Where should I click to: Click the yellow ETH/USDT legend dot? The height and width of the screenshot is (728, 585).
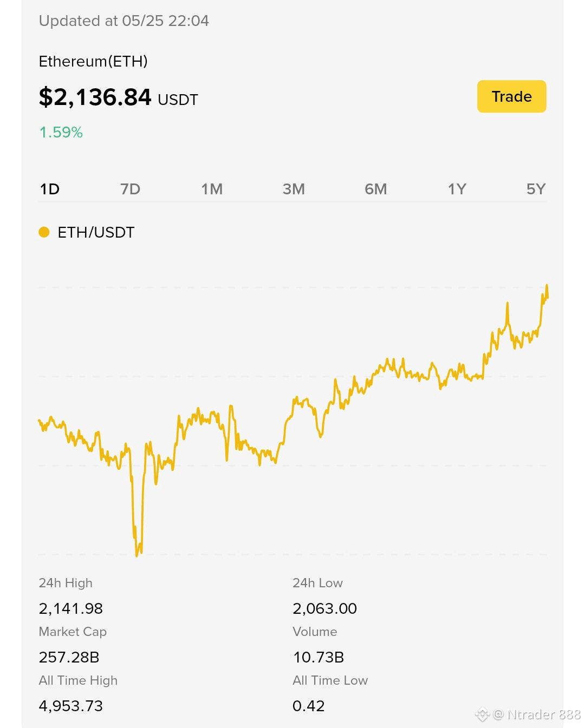[x=44, y=232]
